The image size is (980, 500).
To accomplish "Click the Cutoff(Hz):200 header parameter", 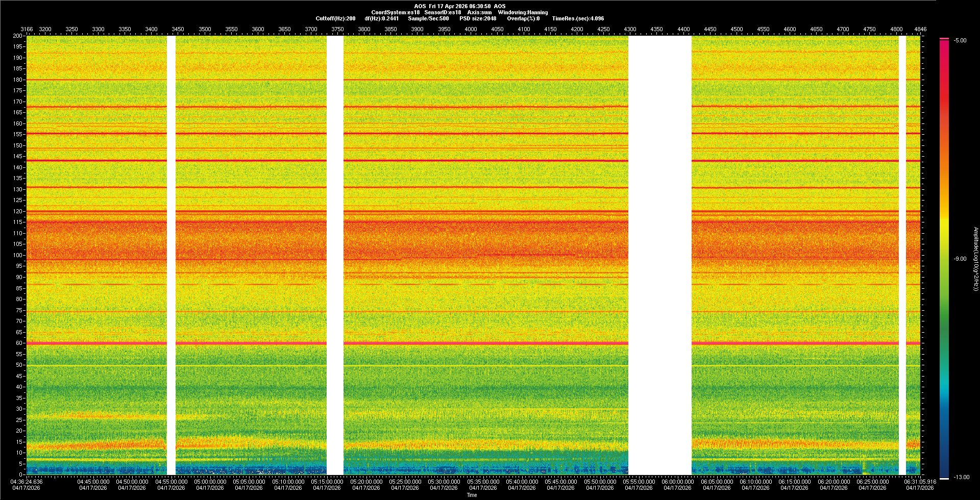I will pos(335,18).
